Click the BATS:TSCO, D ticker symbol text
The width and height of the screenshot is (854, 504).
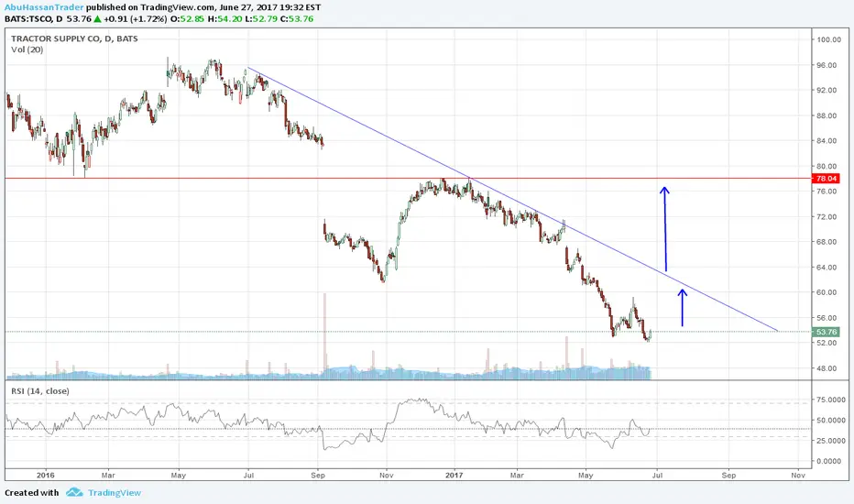click(x=33, y=18)
